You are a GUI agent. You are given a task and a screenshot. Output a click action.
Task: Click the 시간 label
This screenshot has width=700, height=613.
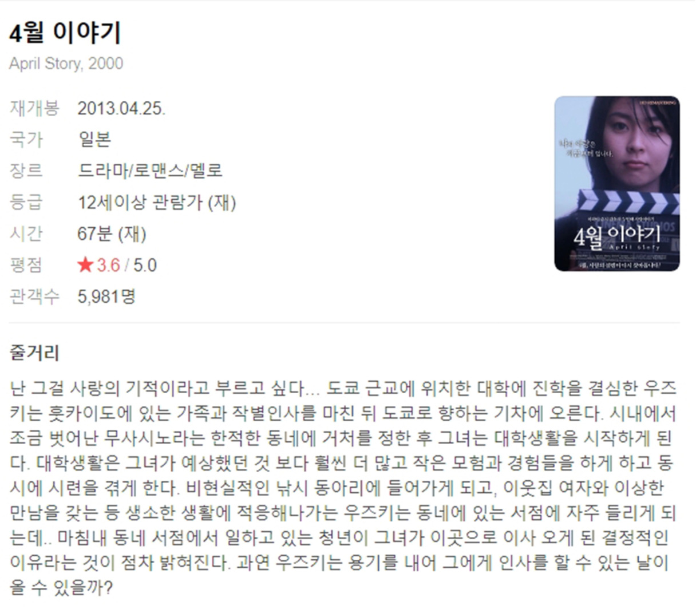[26, 234]
